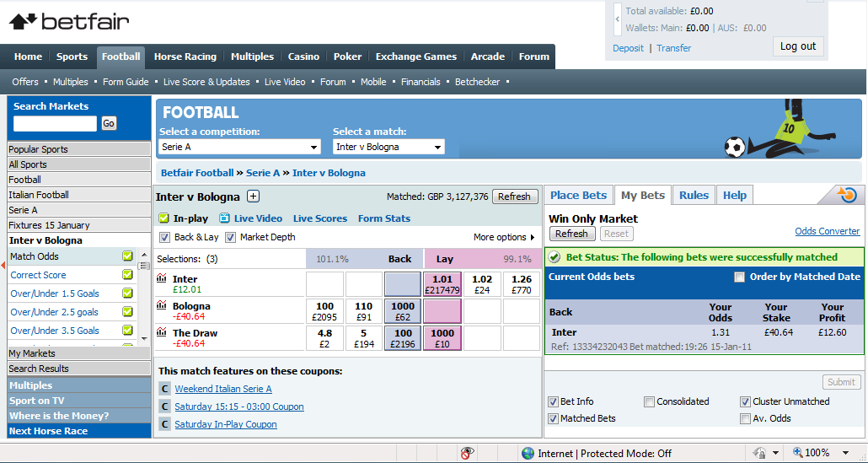Enable the Av. Odds checkbox
868x463 pixels.
[x=745, y=418]
